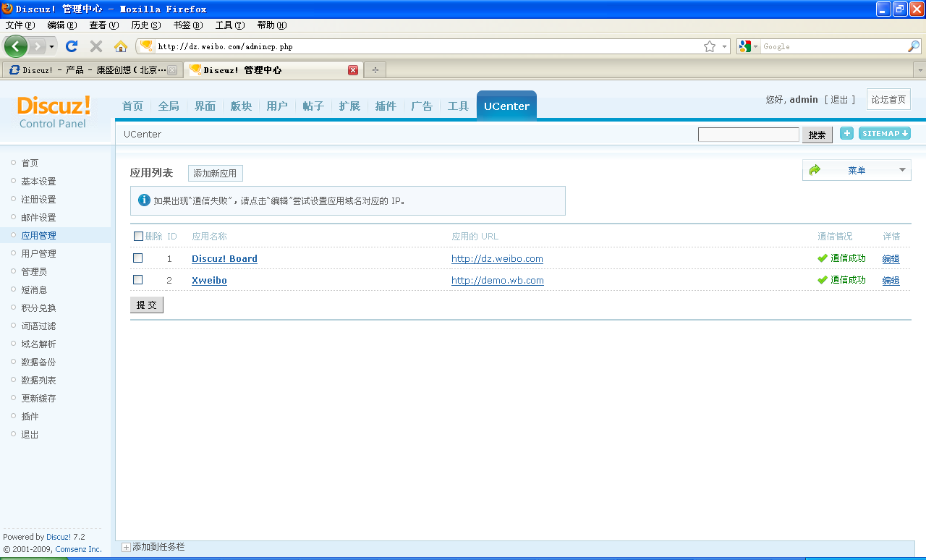Follow the http://demo.wb.com link
The height and width of the screenshot is (560, 926).
498,280
